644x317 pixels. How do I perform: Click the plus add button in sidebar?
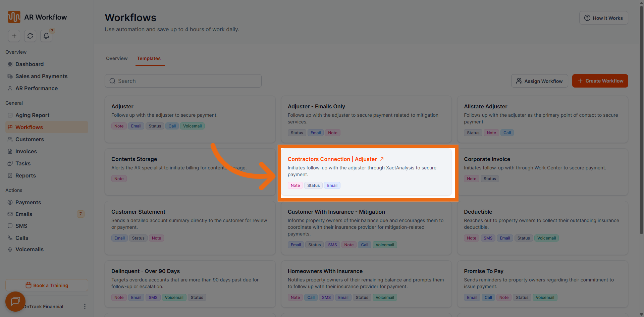click(14, 36)
